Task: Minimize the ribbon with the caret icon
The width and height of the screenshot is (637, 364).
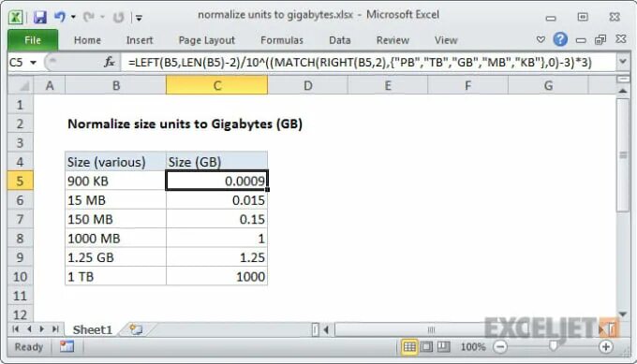Action: [541, 39]
